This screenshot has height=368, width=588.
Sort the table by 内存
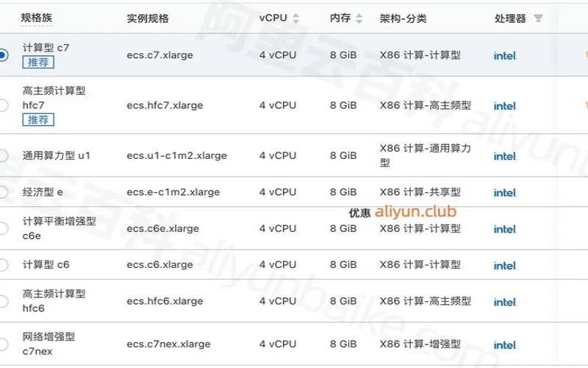tap(359, 18)
